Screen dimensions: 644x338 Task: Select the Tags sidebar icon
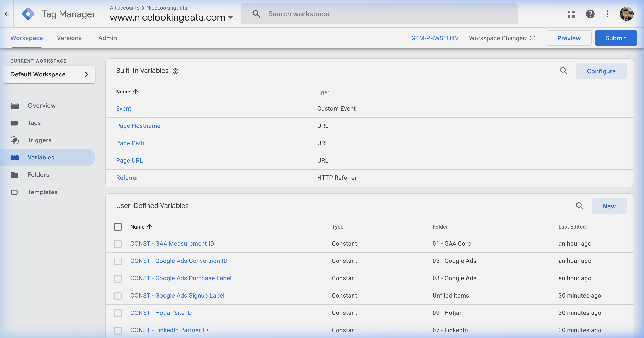pos(15,123)
